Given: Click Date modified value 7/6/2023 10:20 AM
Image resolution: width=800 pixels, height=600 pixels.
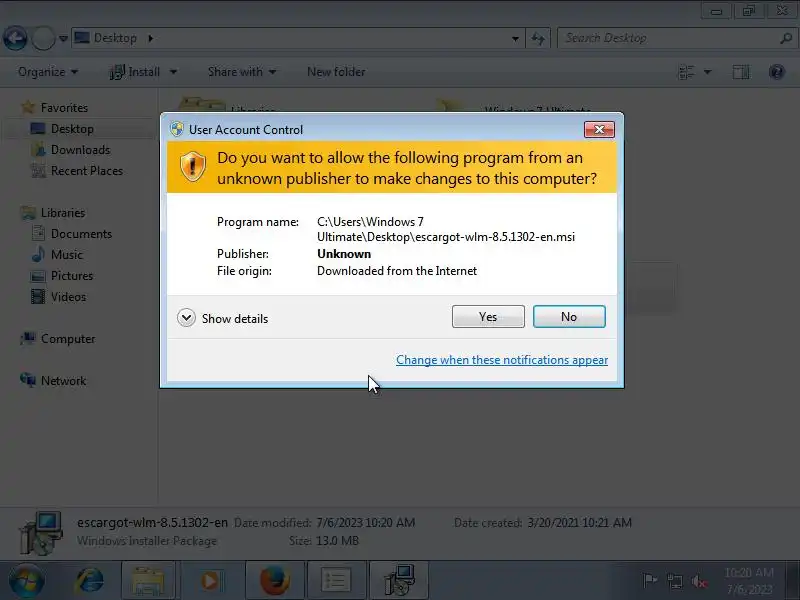Looking at the screenshot, I should (365, 522).
